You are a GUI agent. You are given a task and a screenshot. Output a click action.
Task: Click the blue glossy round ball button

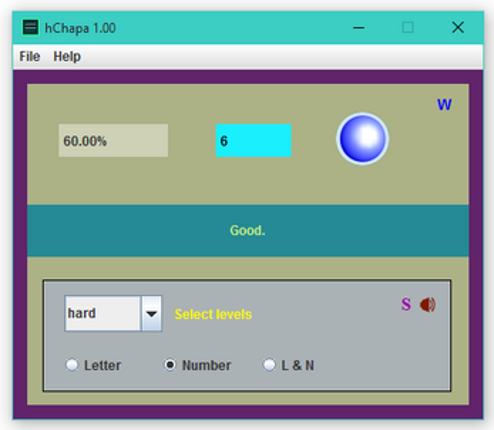(362, 139)
